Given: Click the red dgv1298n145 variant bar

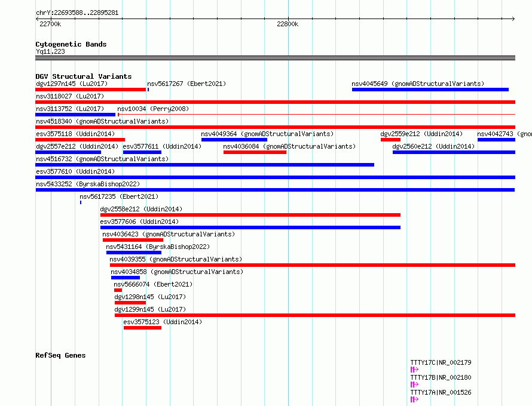Looking at the screenshot, I should 130,303.
